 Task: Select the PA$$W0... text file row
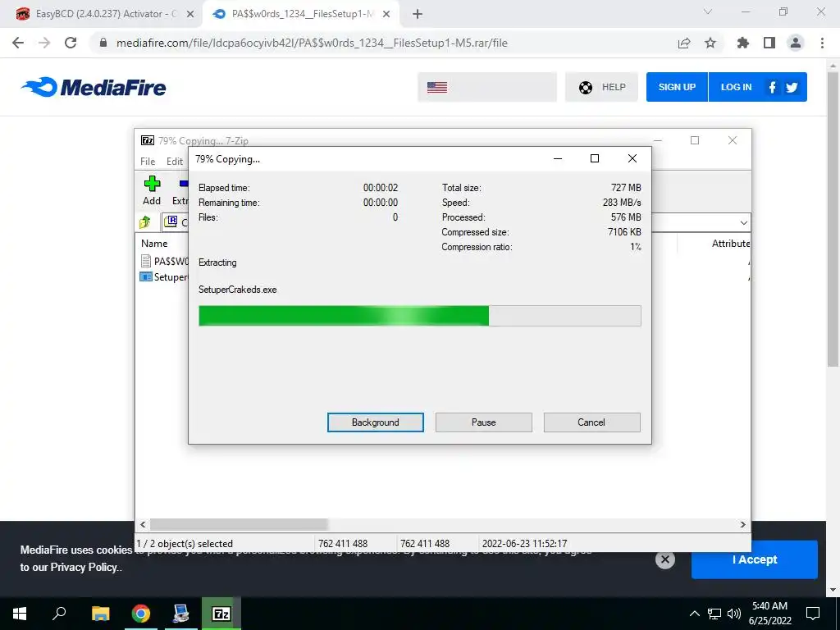pyautogui.click(x=164, y=261)
